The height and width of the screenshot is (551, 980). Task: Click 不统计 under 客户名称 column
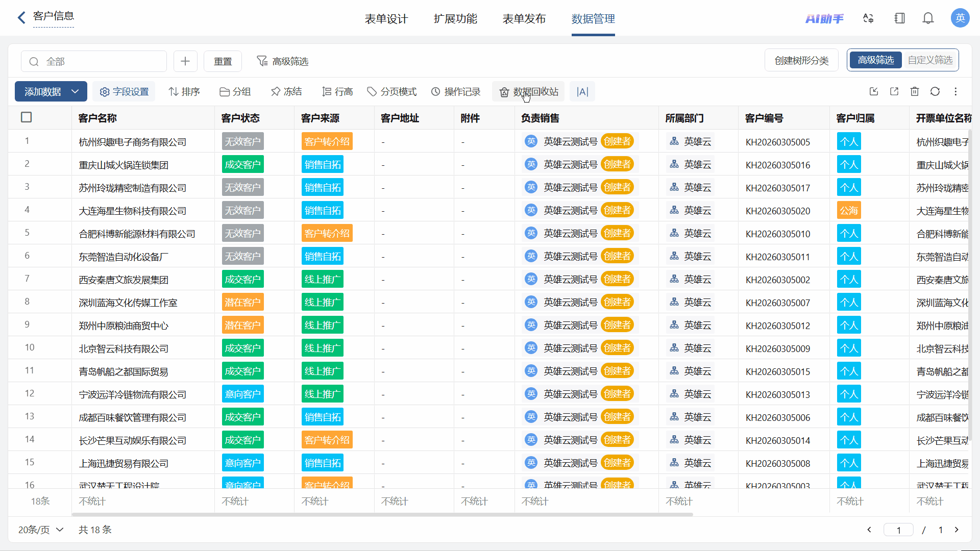coord(92,501)
